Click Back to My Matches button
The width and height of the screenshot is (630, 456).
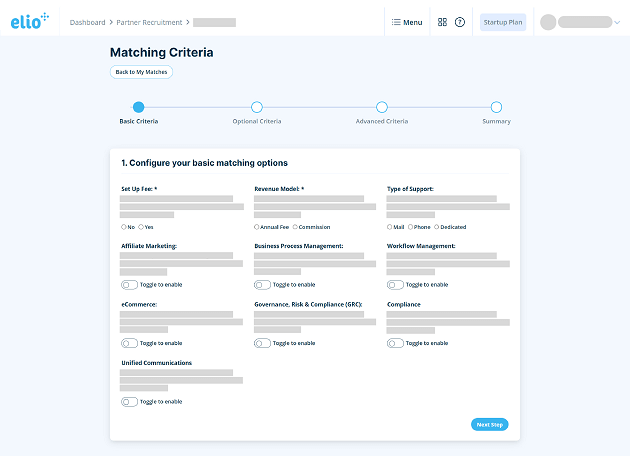[141, 72]
